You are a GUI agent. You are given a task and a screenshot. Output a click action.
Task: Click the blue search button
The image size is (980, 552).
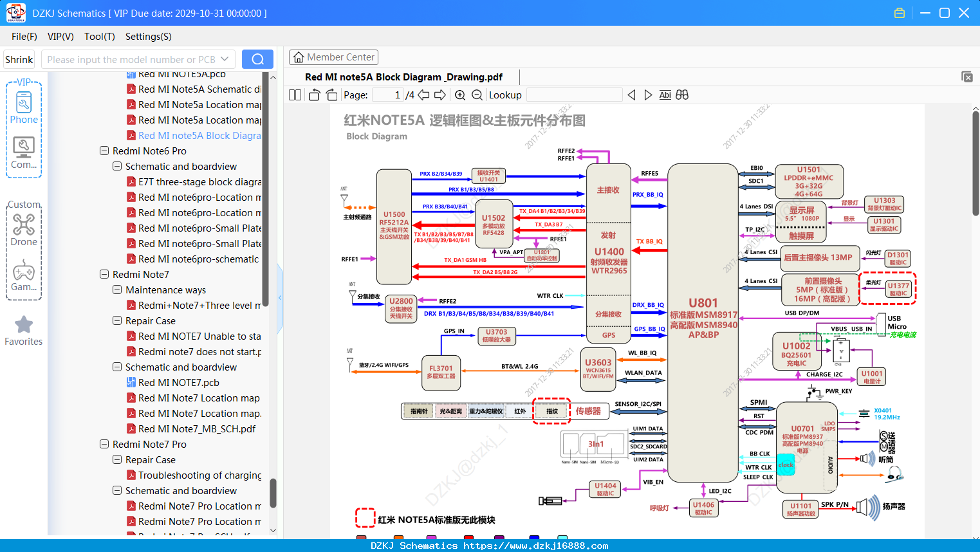pyautogui.click(x=257, y=59)
